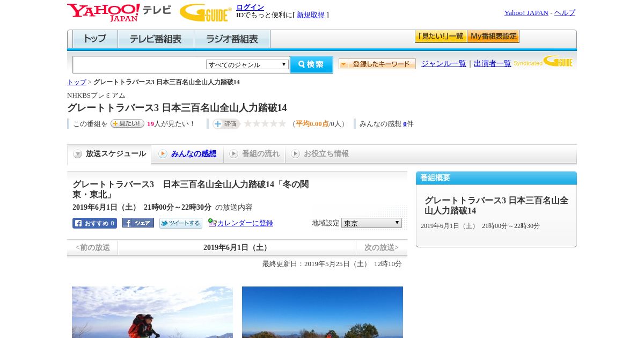
Task: Click the right blue-sky photo thumbnail
Action: point(323,312)
